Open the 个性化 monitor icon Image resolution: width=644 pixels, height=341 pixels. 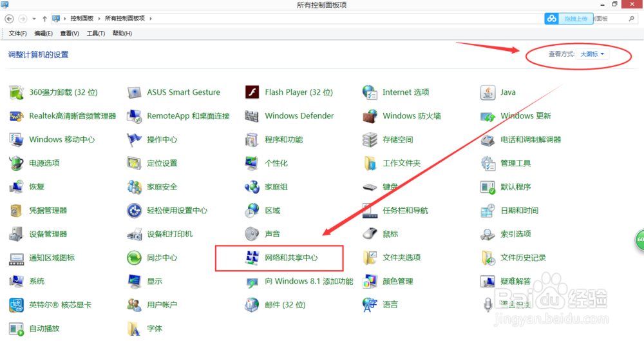click(252, 163)
